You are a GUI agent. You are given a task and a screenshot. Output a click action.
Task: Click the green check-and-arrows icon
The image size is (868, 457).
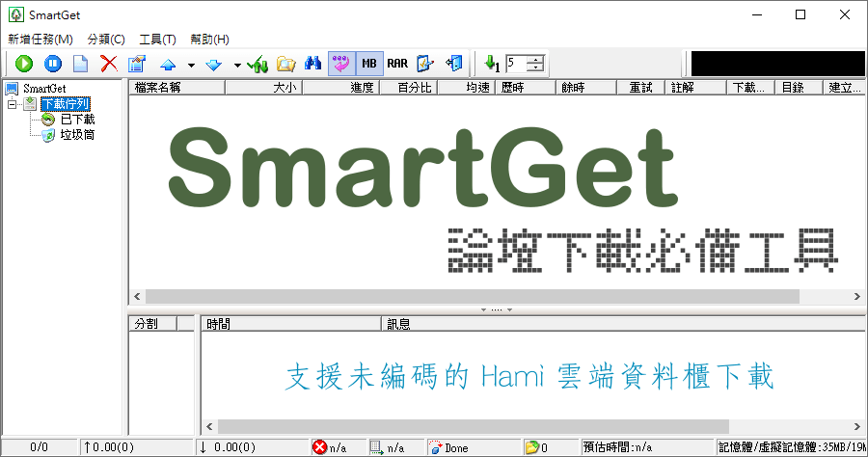coord(258,64)
